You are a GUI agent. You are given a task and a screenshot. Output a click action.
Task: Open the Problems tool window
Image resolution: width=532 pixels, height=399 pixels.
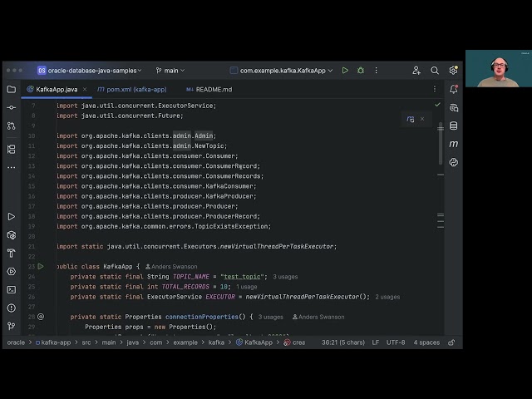point(11,308)
